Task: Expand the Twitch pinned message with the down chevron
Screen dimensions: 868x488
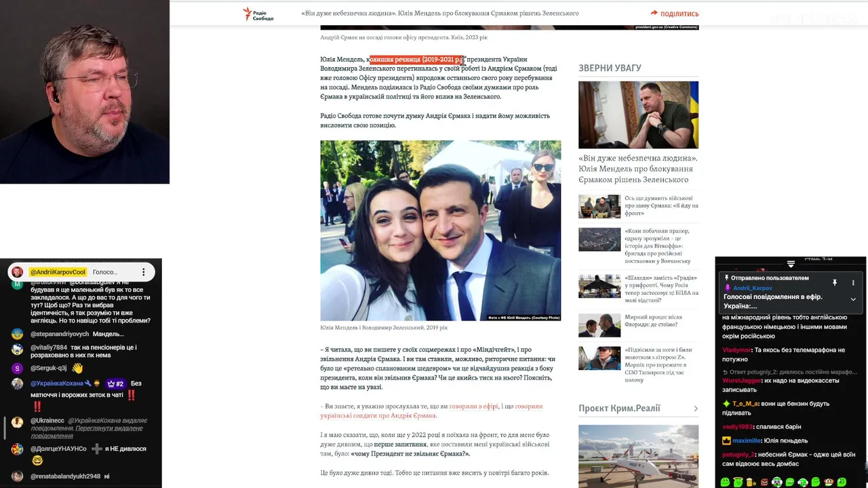Action: [853, 299]
